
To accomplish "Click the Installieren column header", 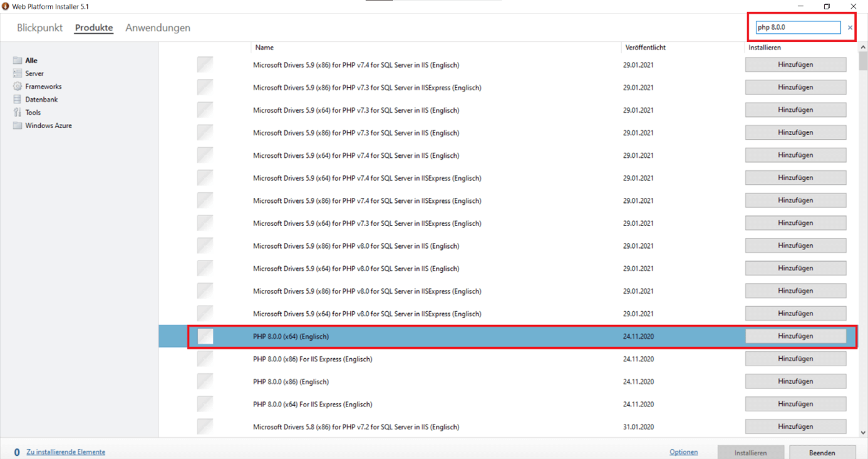I will (765, 48).
